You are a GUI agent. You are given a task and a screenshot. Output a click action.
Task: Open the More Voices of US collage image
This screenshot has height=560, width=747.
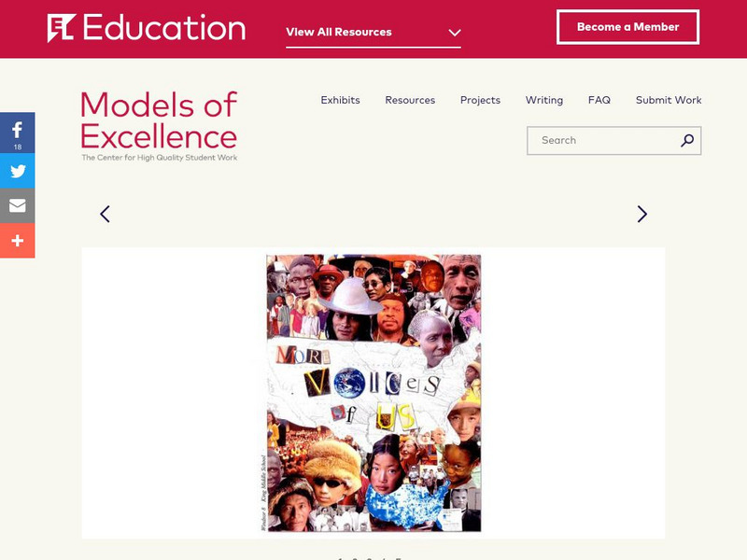pos(373,393)
